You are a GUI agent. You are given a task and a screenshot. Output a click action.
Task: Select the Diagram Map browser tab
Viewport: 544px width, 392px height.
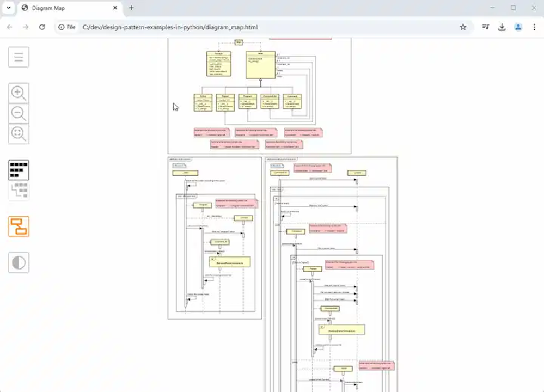(x=69, y=8)
